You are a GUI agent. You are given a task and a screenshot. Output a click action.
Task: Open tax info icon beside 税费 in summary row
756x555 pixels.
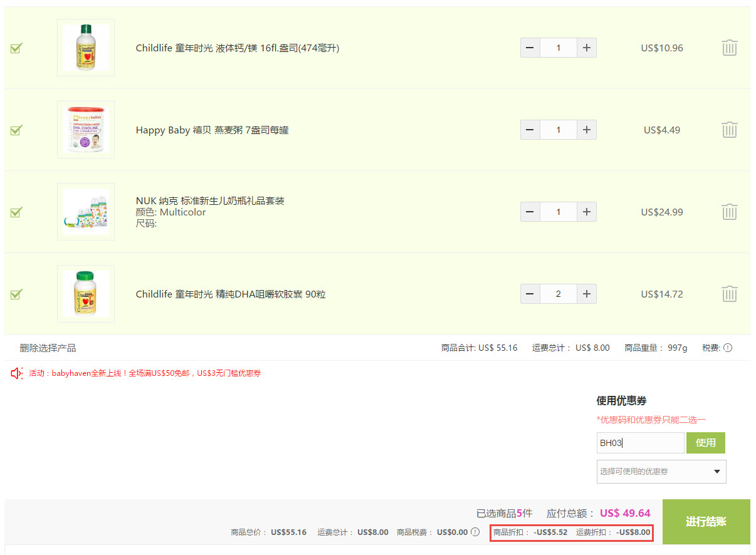click(728, 348)
